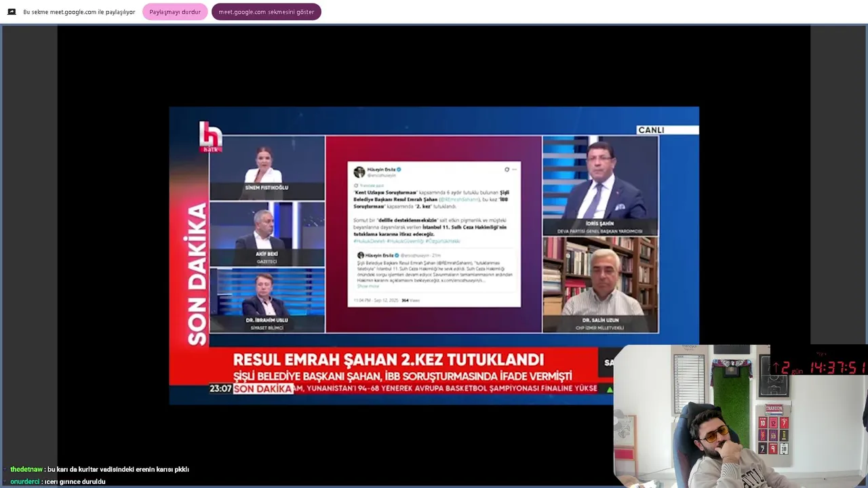Click the 'thedetnaw' chat username
Image resolution: width=868 pixels, height=488 pixels.
click(x=26, y=469)
